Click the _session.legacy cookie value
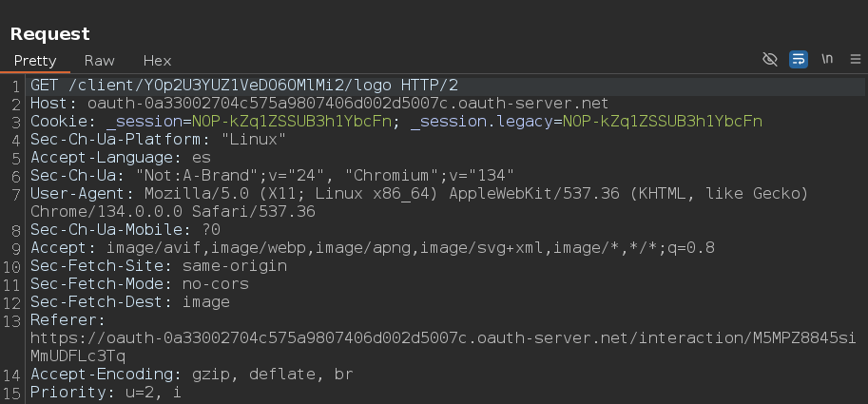 pyautogui.click(x=663, y=121)
